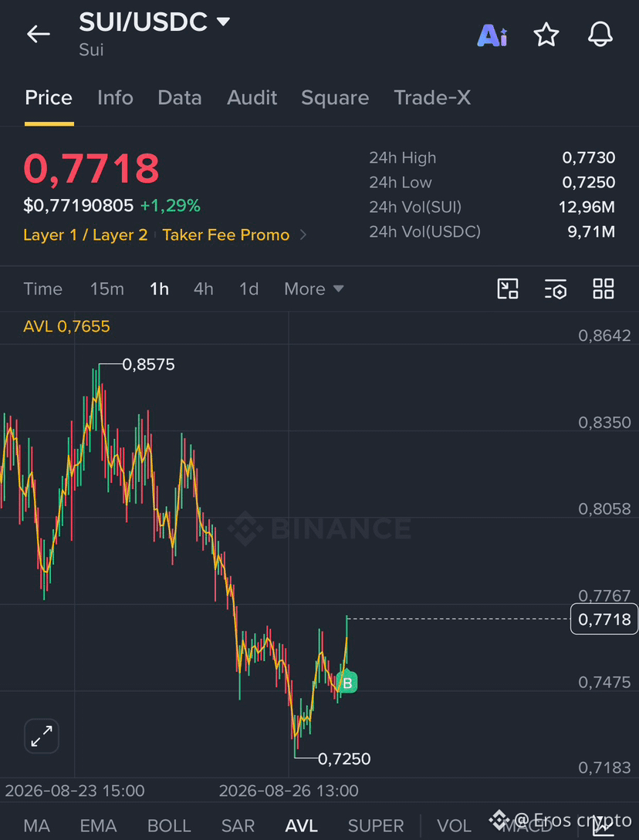
Task: Add SUI/USDC to favorites with star
Action: click(546, 35)
